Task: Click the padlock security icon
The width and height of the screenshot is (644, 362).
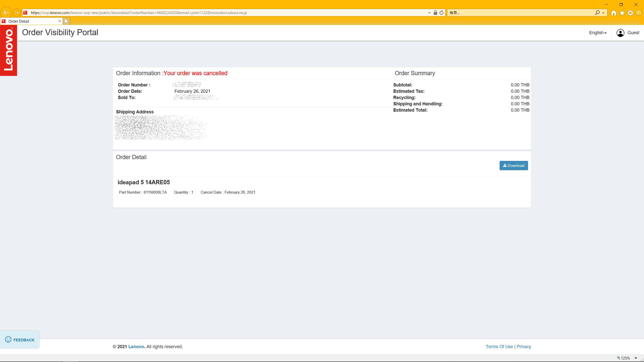Action: click(435, 13)
